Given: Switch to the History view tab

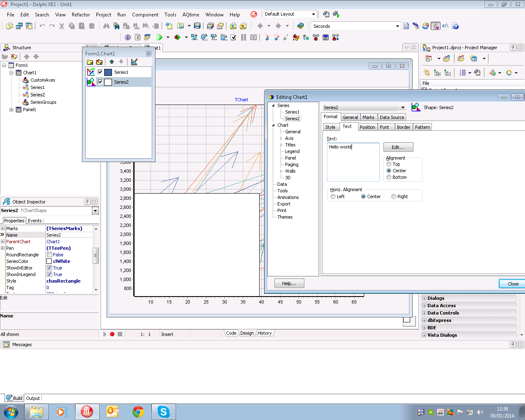Looking at the screenshot, I should click(265, 333).
